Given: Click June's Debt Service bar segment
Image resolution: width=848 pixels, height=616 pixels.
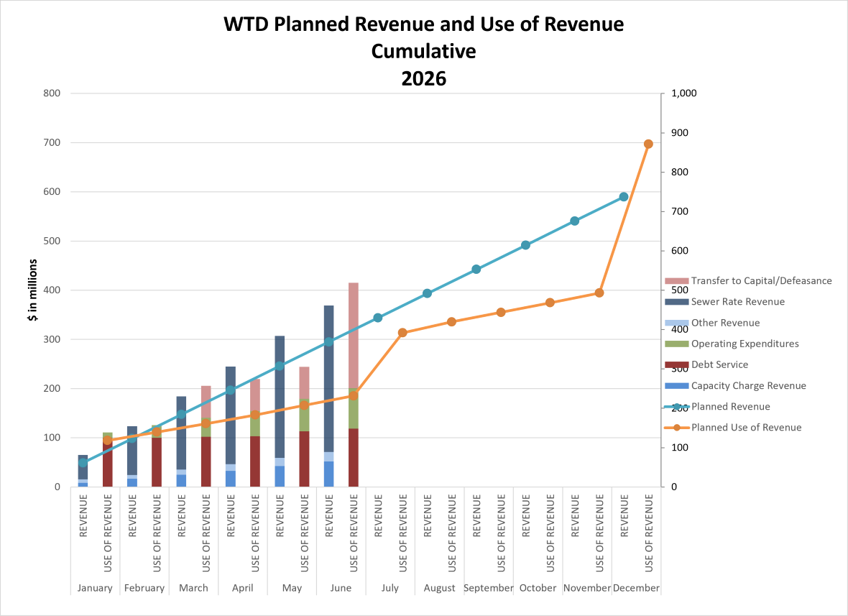Looking at the screenshot, I should [x=354, y=458].
